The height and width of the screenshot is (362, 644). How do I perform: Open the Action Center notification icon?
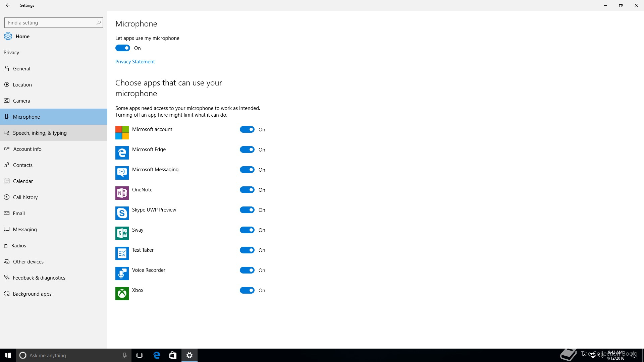pos(634,355)
